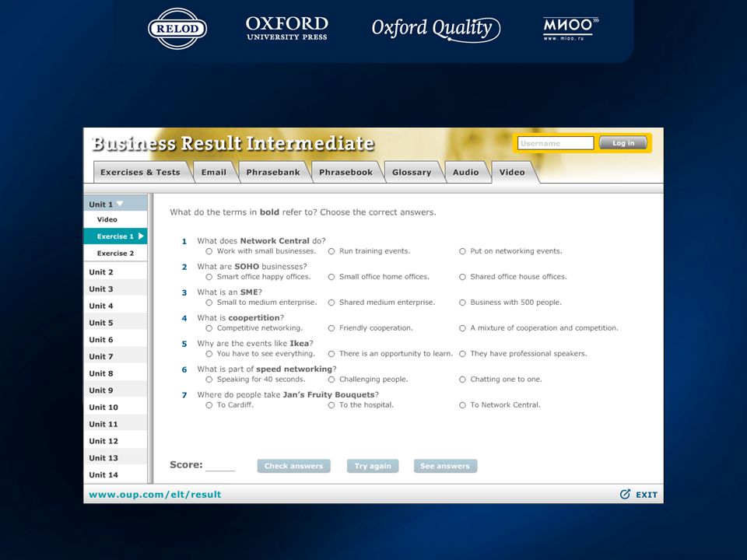Collapse Unit 1 with its triangle

tap(120, 204)
